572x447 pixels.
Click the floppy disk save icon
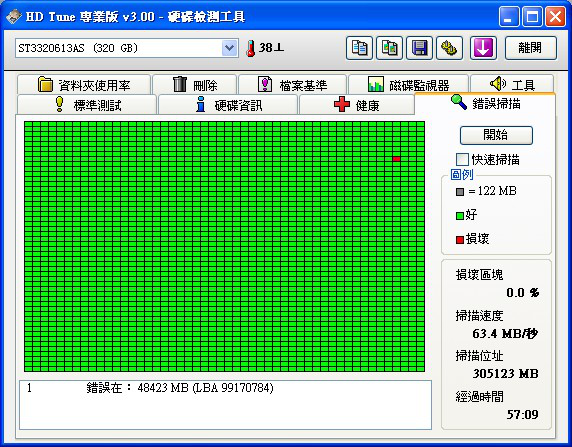click(x=420, y=48)
